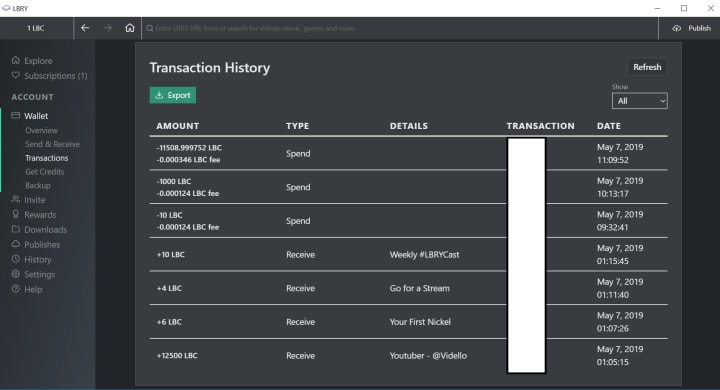
Task: Click the LBRY logo in title bar
Action: click(6, 8)
